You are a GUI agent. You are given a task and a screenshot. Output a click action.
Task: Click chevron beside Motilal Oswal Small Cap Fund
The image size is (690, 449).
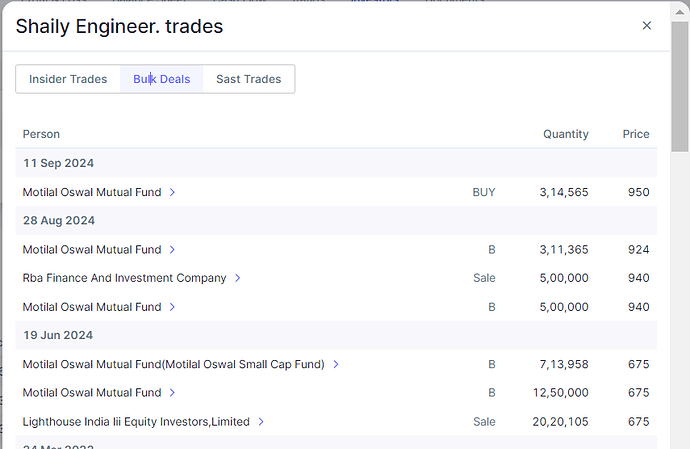[336, 365]
